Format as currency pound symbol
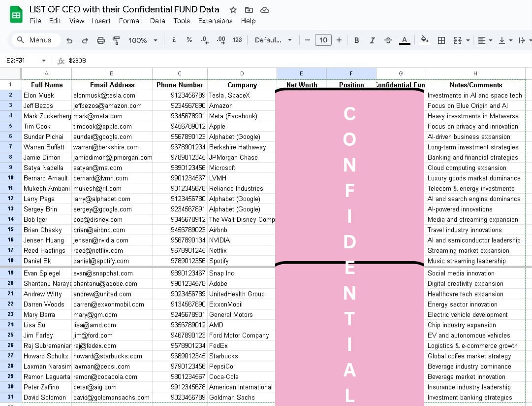 click(x=174, y=40)
